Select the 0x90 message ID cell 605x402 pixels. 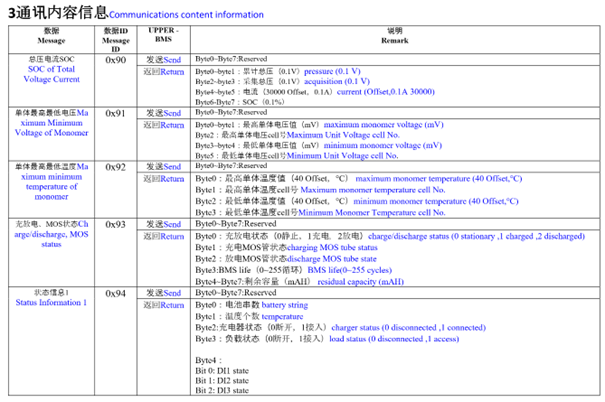[115, 60]
